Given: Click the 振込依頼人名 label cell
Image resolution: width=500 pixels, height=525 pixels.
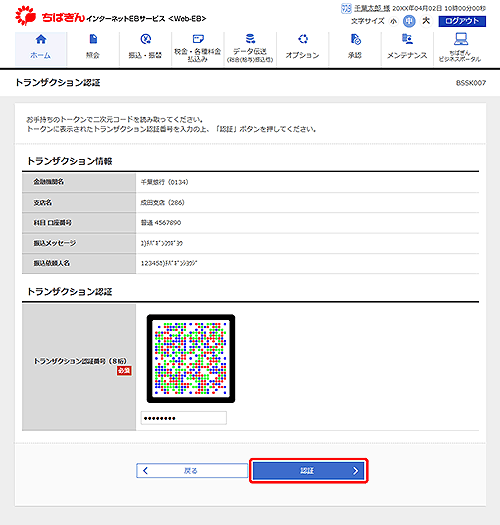Looking at the screenshot, I should 79,264.
